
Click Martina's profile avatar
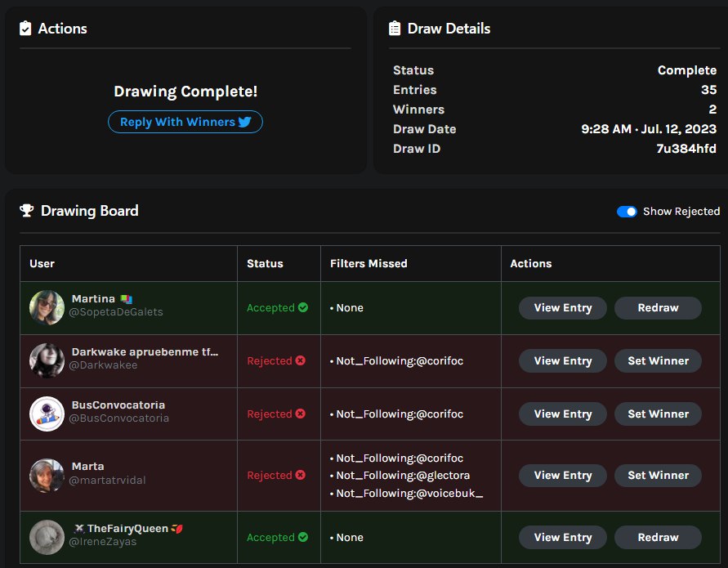(x=47, y=307)
